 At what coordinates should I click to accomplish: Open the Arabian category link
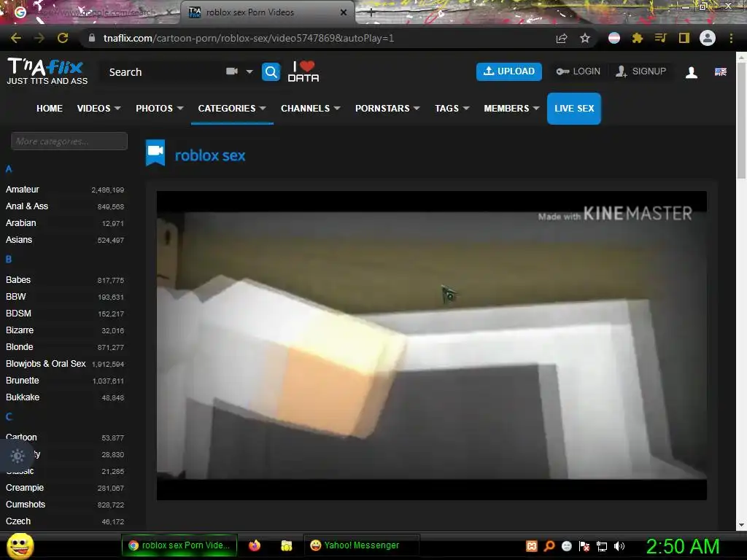point(21,223)
